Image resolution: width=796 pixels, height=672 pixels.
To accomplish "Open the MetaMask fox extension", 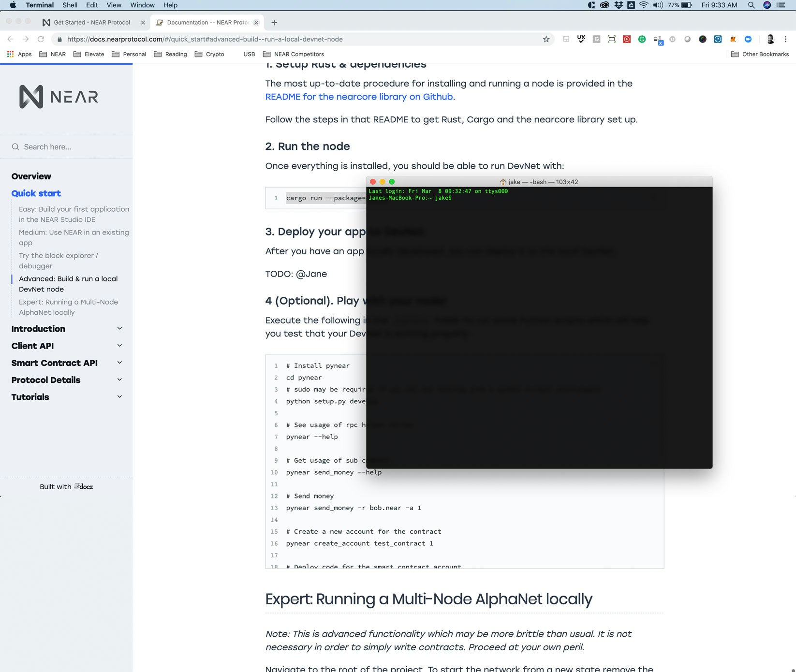I will coord(733,39).
